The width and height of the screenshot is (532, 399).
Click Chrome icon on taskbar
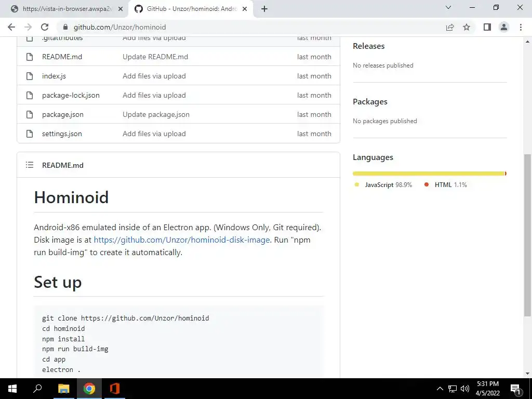[89, 389]
